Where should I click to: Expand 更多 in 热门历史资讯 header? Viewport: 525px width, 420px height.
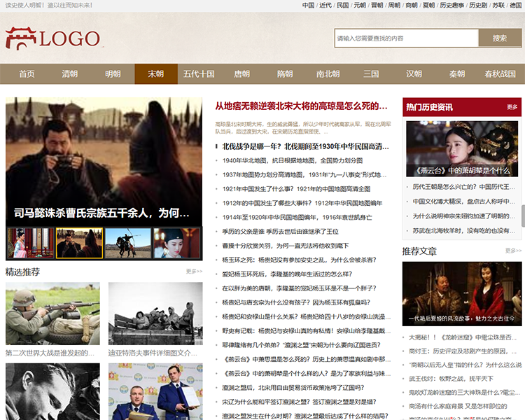pyautogui.click(x=512, y=107)
